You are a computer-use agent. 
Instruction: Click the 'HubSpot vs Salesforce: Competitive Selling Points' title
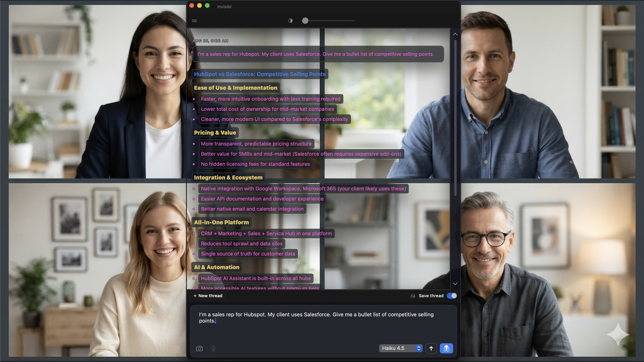pyautogui.click(x=260, y=74)
